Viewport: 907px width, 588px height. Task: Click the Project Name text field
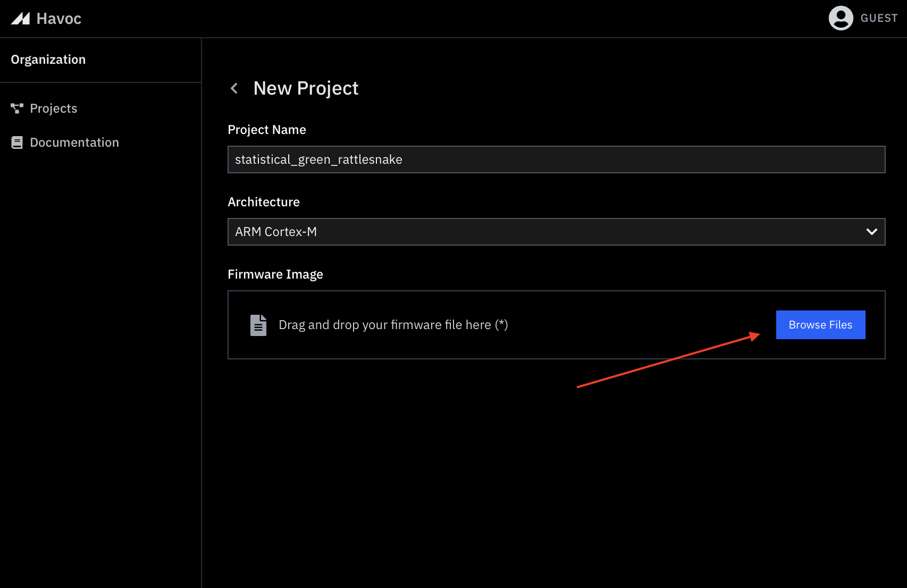(x=556, y=159)
